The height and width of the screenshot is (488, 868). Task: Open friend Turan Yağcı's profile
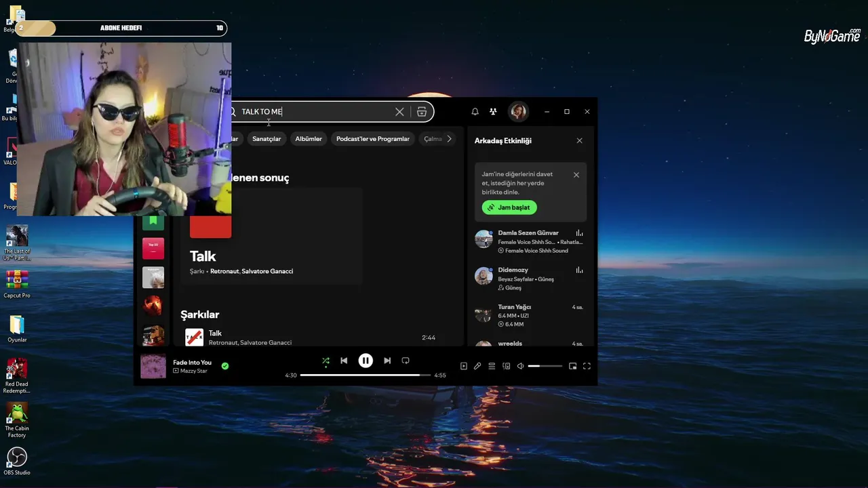(x=514, y=307)
